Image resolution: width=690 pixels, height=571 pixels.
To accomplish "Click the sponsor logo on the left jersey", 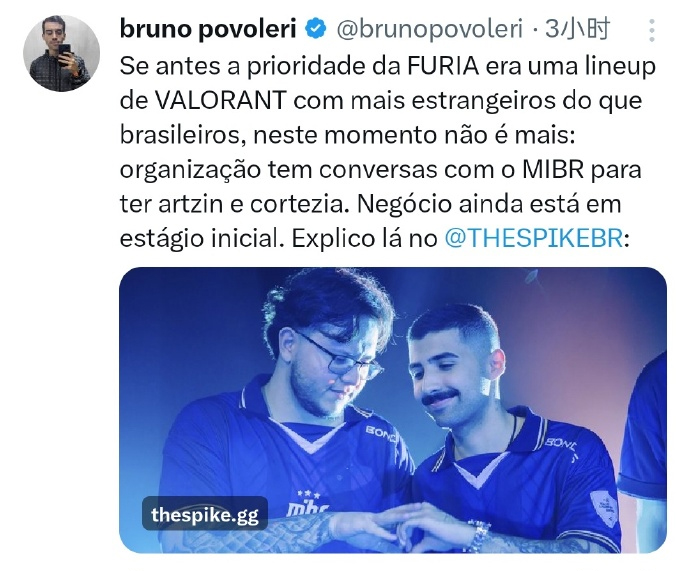I will pos(381,432).
